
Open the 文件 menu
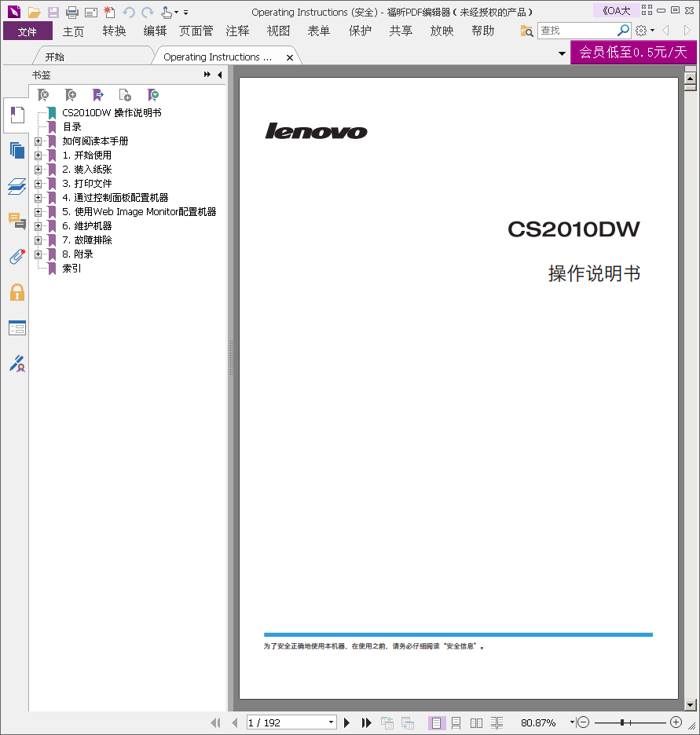[27, 31]
